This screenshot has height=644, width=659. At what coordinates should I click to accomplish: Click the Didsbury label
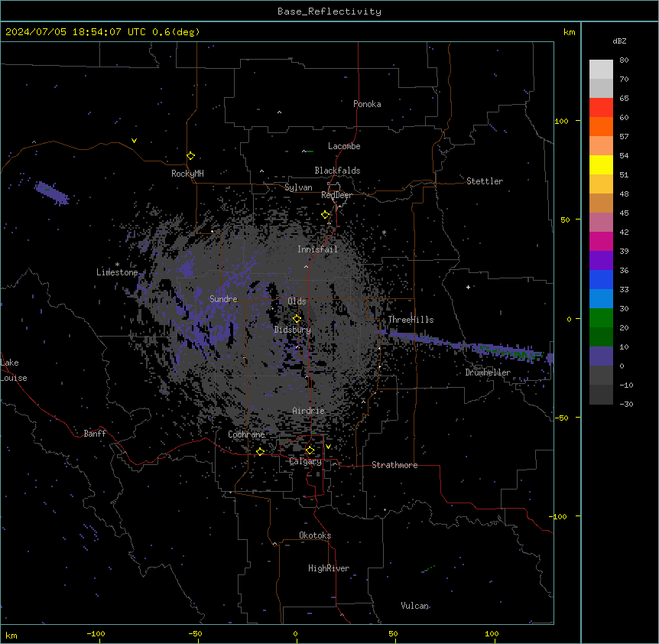[292, 330]
